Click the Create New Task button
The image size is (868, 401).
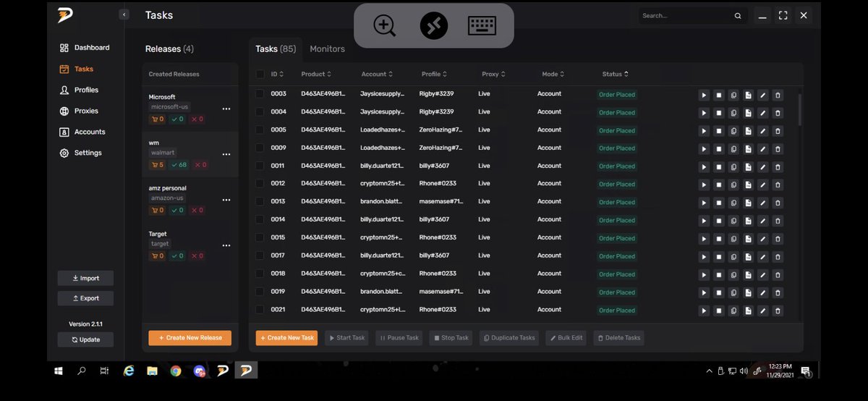pos(287,338)
